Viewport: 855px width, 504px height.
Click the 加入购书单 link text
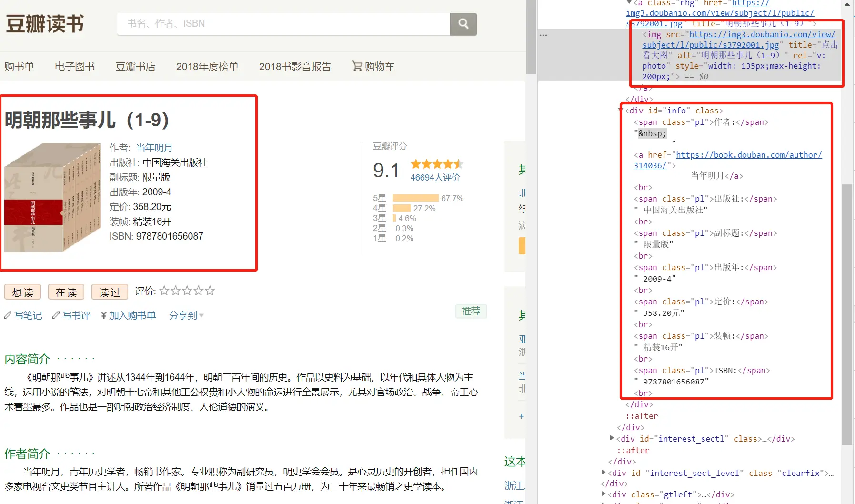coord(132,315)
